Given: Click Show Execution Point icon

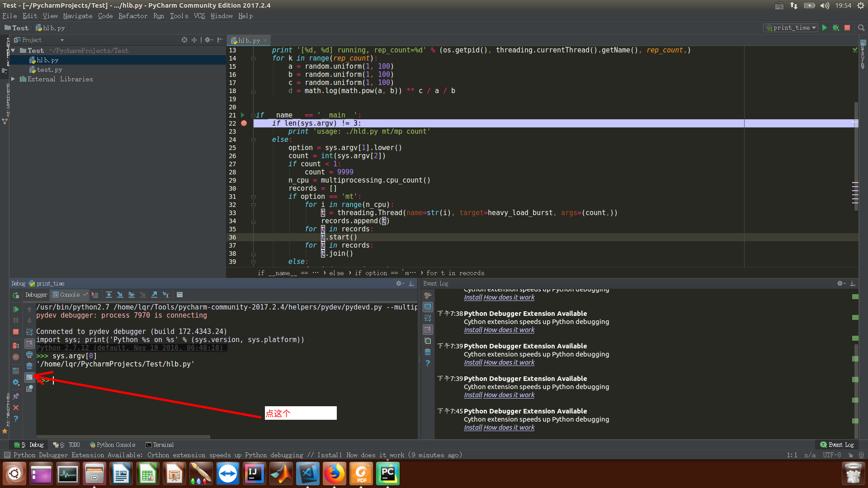Looking at the screenshot, I should [x=95, y=295].
